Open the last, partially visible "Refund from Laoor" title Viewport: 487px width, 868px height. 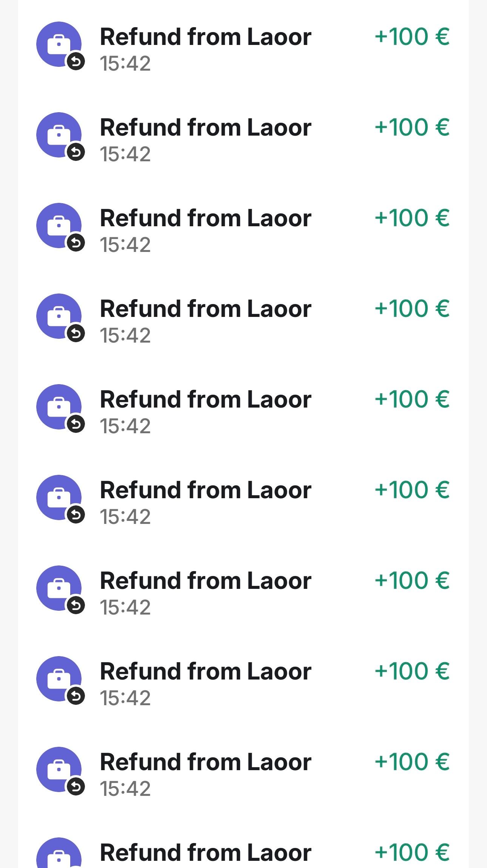coord(205,853)
